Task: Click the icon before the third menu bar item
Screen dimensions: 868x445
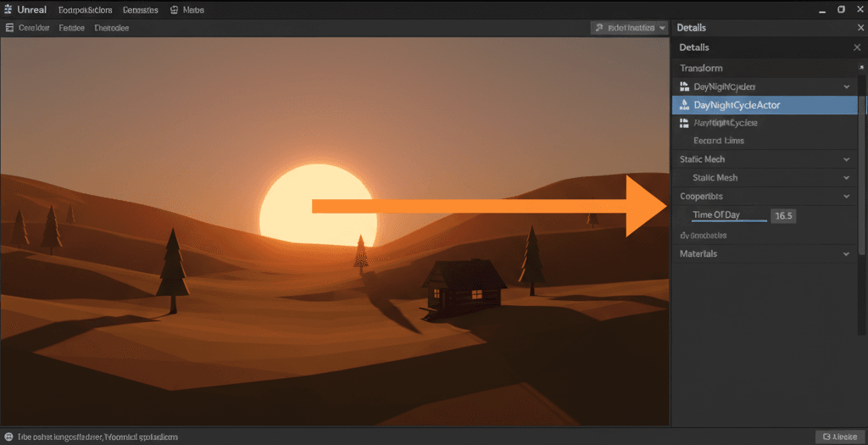Action: coord(175,10)
